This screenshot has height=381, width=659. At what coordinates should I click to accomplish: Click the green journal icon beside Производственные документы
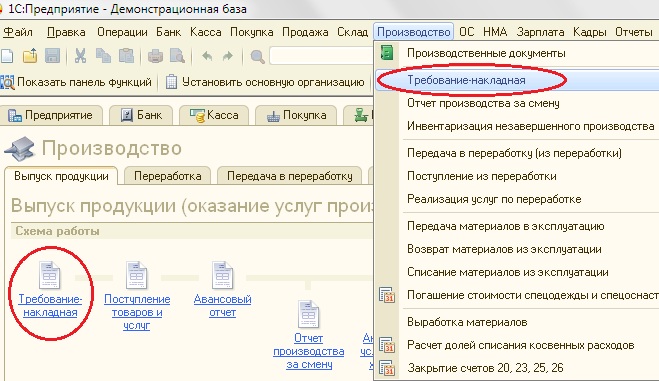pos(386,53)
